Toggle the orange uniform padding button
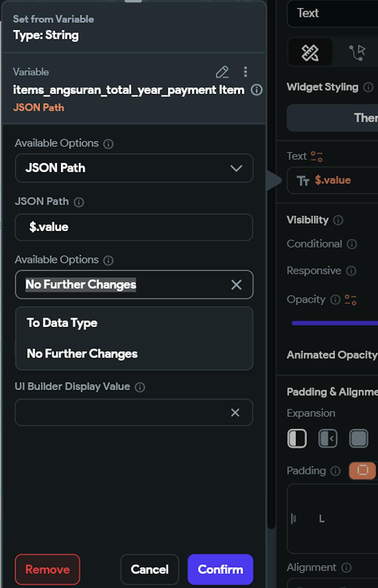 click(x=362, y=471)
